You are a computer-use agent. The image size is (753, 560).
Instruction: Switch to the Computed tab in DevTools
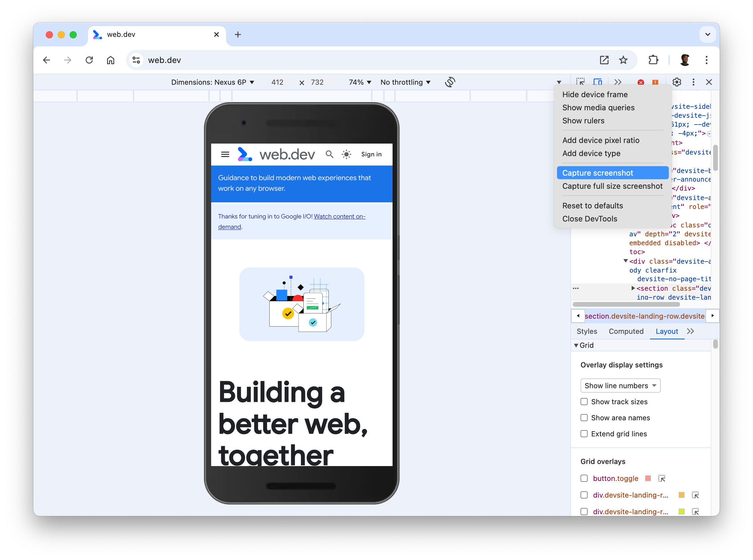[626, 331]
